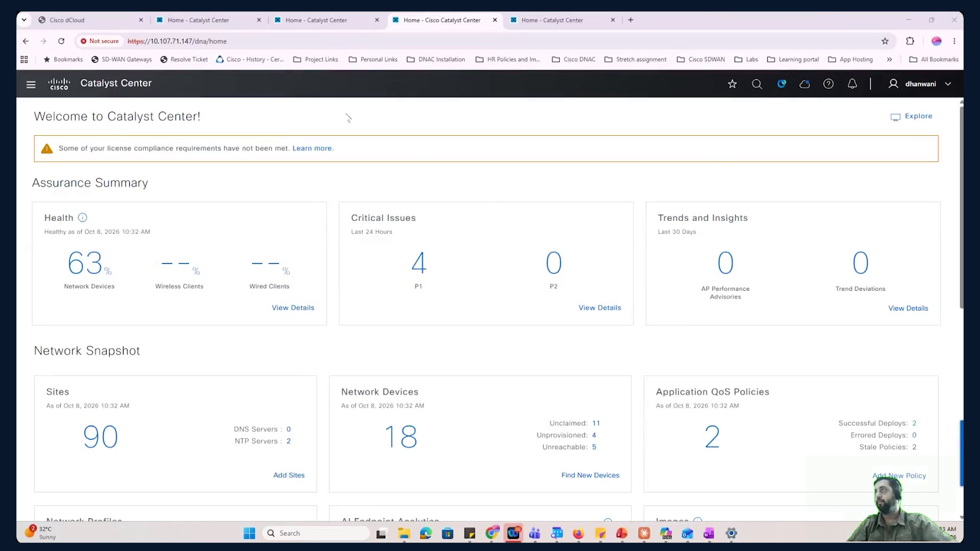Click the blue AI assistant icon in header
980x551 pixels.
point(781,84)
